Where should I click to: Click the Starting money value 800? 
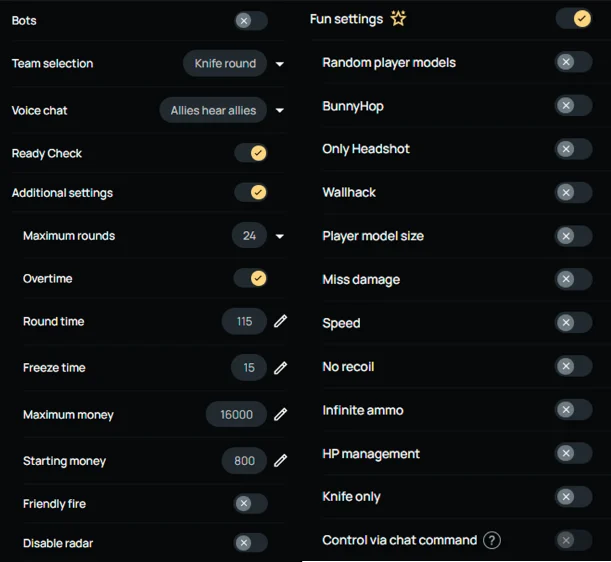pyautogui.click(x=244, y=461)
